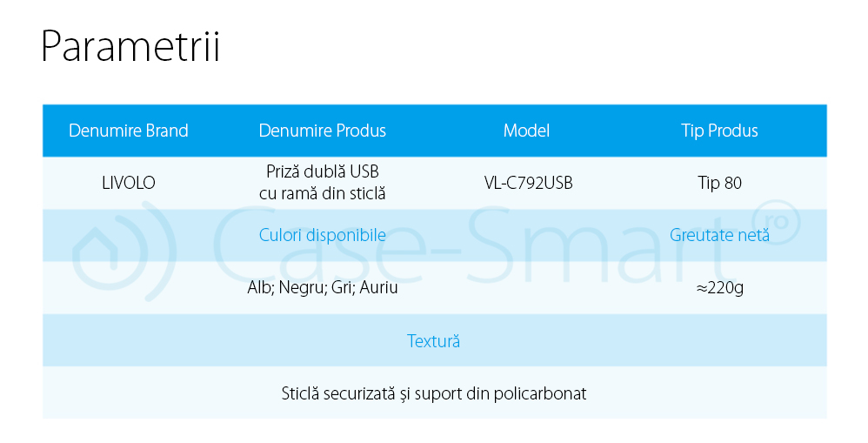Pick the Alb color word
This screenshot has width=868, height=443.
coord(260,287)
